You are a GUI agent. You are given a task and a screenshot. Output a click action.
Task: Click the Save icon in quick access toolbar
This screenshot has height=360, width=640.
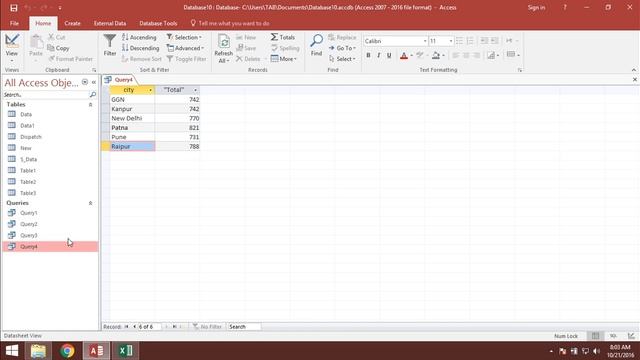click(13, 7)
